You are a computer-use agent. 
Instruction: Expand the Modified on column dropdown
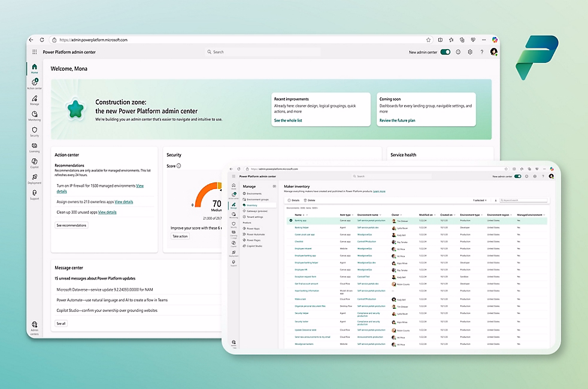pyautogui.click(x=435, y=215)
